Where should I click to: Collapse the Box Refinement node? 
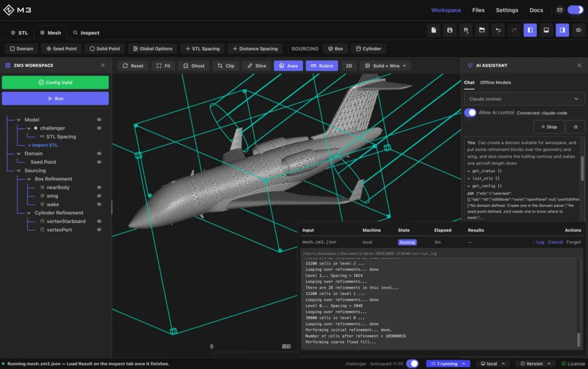tap(29, 179)
